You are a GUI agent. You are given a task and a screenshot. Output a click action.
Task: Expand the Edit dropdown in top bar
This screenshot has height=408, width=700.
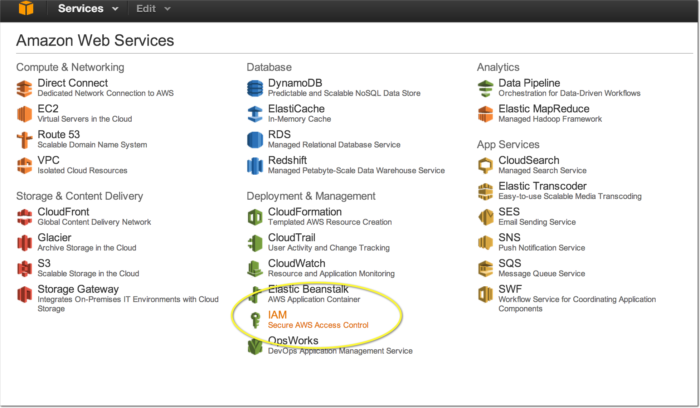153,9
